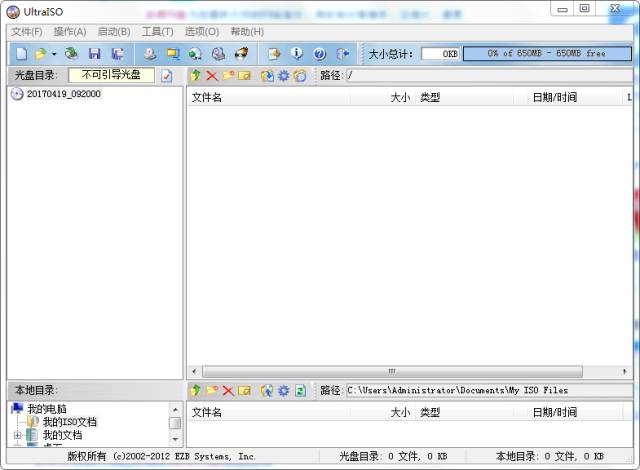Click the Save As icon with two floppy disks
Image resolution: width=640 pixels, height=470 pixels.
[118, 53]
